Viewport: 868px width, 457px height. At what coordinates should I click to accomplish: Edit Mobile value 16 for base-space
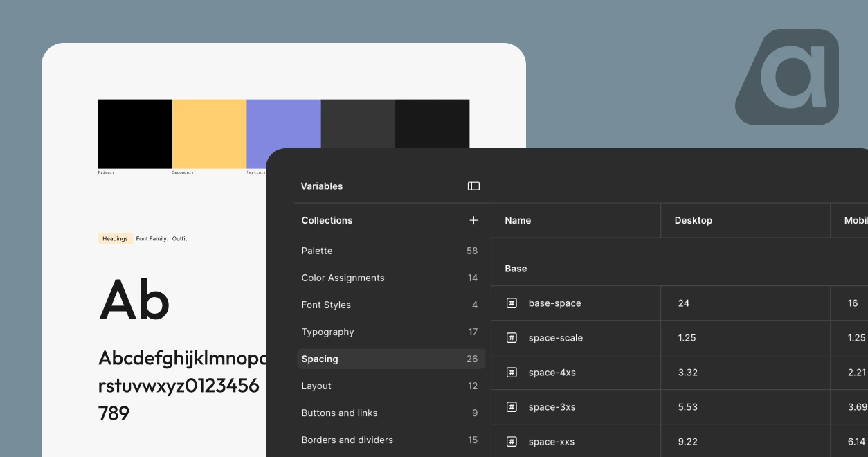click(853, 303)
